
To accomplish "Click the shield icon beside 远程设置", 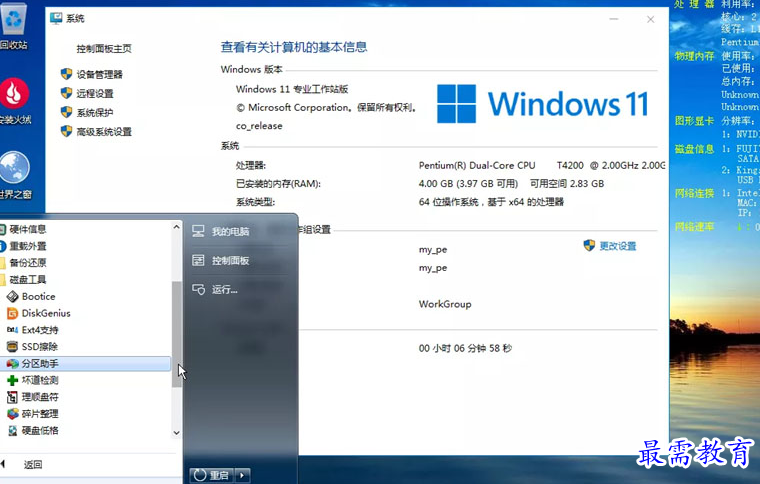I will 66,93.
